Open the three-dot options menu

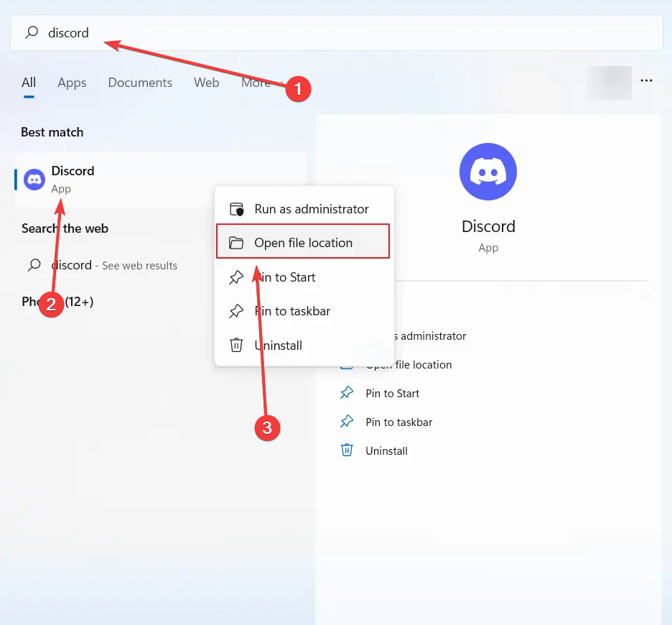[646, 80]
